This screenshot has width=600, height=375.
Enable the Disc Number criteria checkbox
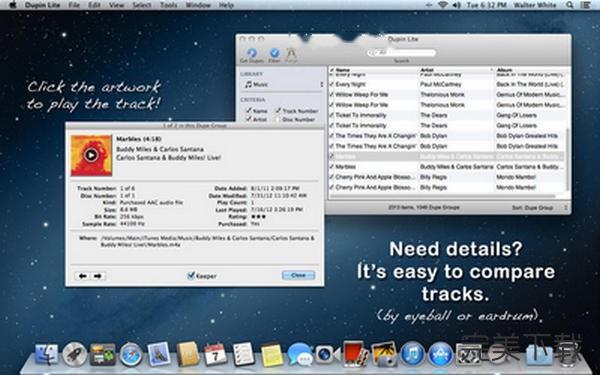click(x=278, y=119)
